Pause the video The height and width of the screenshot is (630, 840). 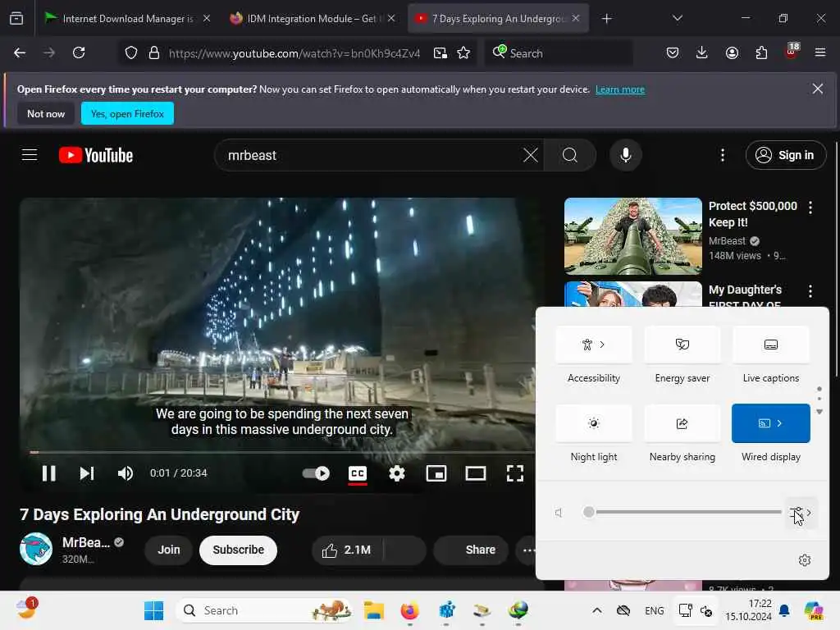pyautogui.click(x=48, y=473)
